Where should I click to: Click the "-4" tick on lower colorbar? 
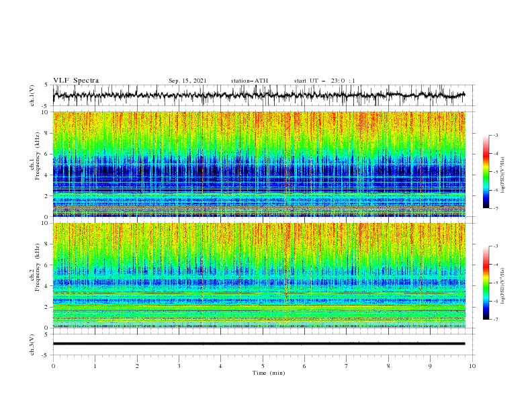(x=495, y=265)
